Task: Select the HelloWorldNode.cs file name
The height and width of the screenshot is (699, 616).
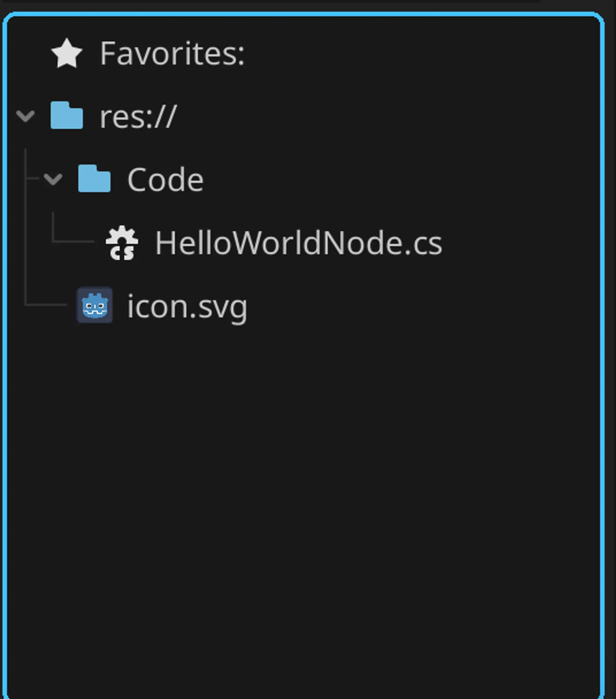Action: coord(298,243)
